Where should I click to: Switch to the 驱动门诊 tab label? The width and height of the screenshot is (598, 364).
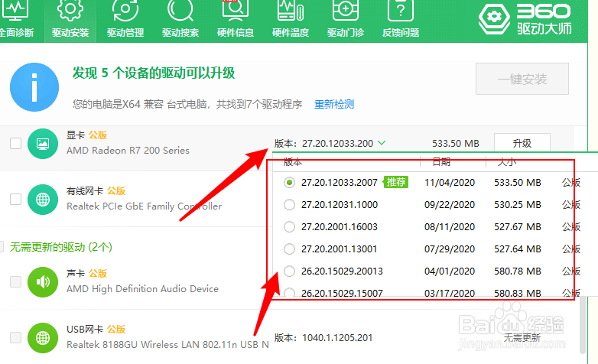click(x=346, y=33)
